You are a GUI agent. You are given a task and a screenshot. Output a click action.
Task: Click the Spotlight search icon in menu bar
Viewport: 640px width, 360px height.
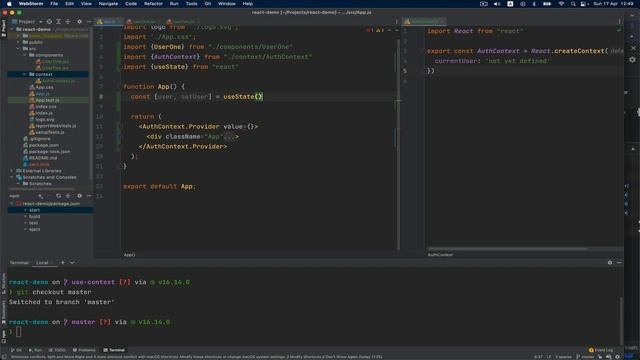coord(573,4)
